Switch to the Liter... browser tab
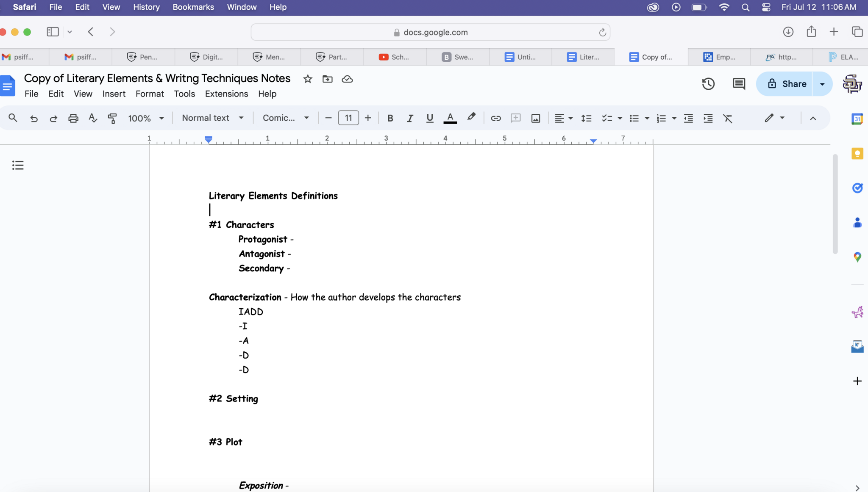Viewport: 868px width, 492px height. pyautogui.click(x=583, y=57)
